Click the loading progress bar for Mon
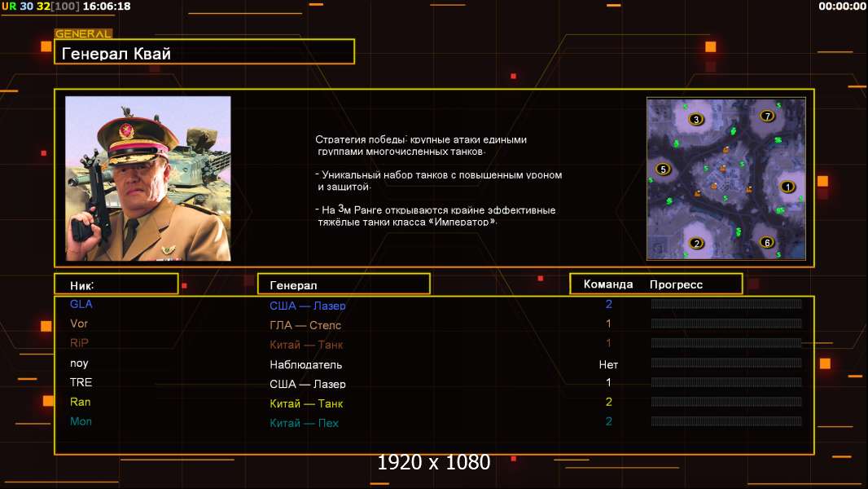The height and width of the screenshot is (489, 868). tap(726, 422)
